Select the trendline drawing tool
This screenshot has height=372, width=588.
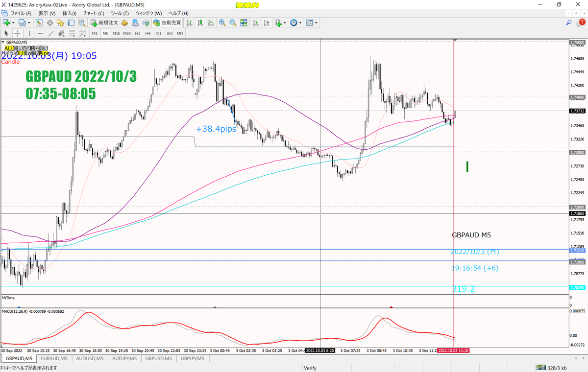click(51, 33)
